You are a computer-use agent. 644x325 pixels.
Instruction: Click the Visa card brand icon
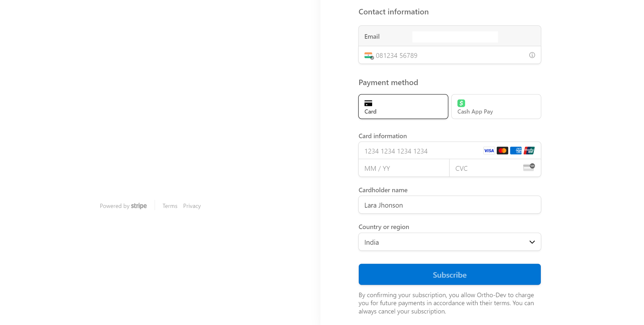pyautogui.click(x=489, y=151)
